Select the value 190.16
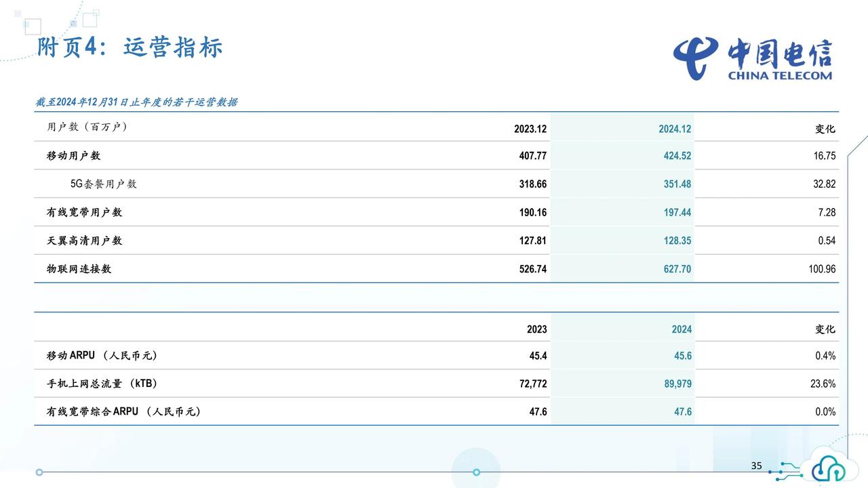 532,213
